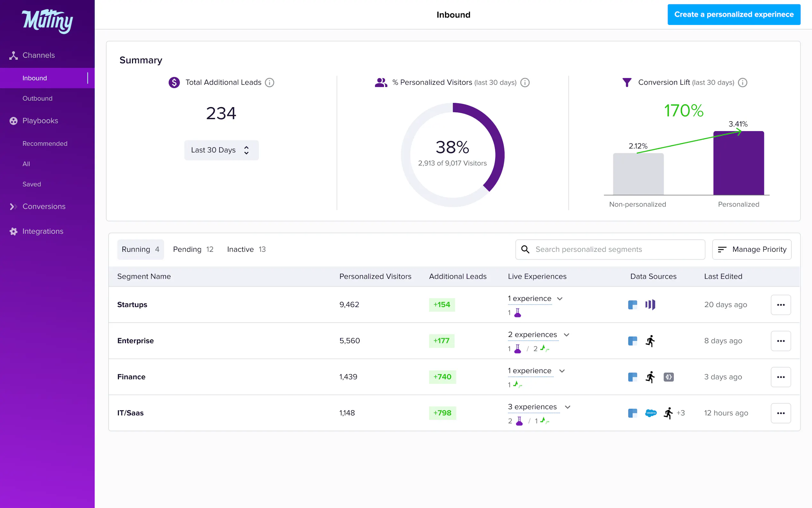Image resolution: width=812 pixels, height=508 pixels.
Task: Click info icon beside Total Additional Leads
Action: 269,82
